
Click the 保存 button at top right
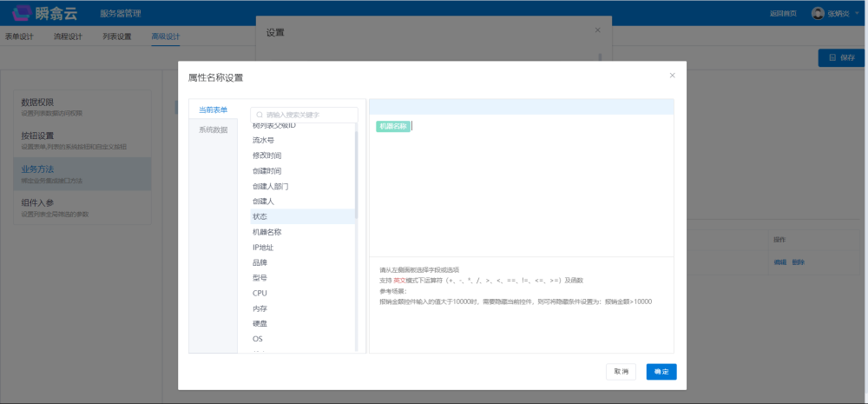(x=841, y=57)
